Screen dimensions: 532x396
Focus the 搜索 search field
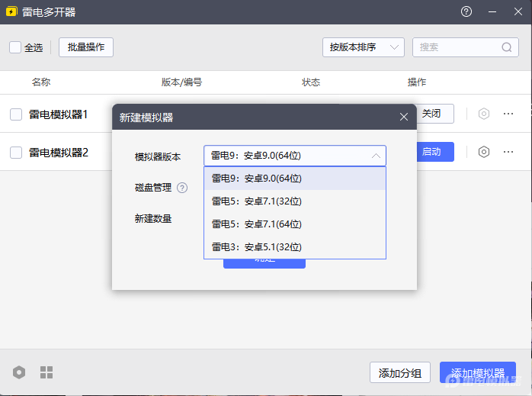(466, 47)
